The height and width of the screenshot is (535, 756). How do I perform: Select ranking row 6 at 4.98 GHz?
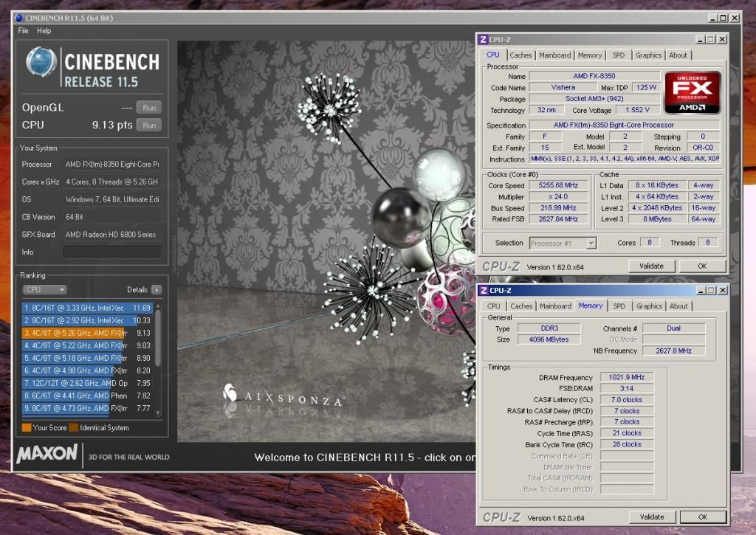87,370
